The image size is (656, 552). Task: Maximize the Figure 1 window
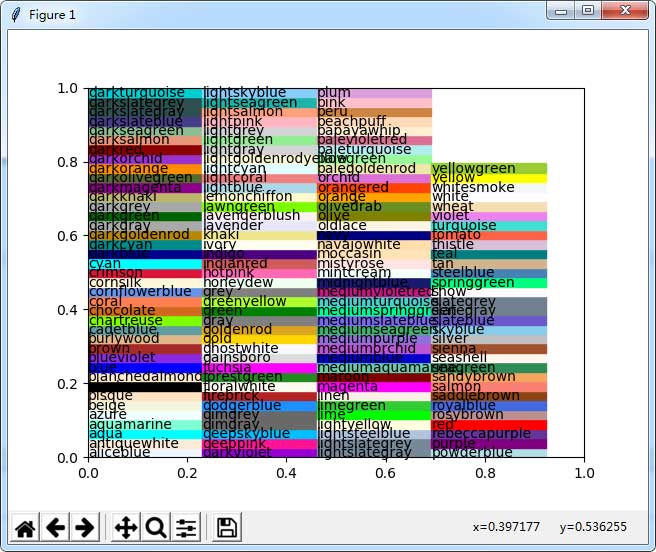click(588, 10)
